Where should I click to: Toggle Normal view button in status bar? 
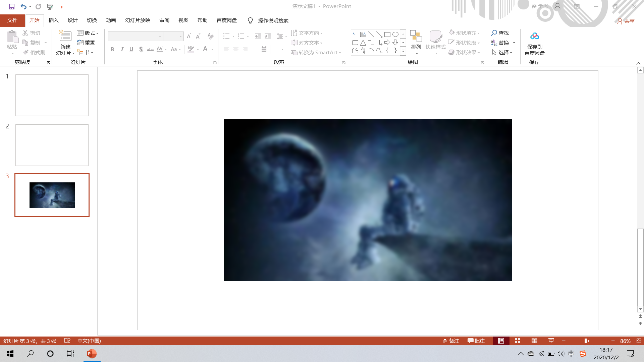(x=501, y=341)
